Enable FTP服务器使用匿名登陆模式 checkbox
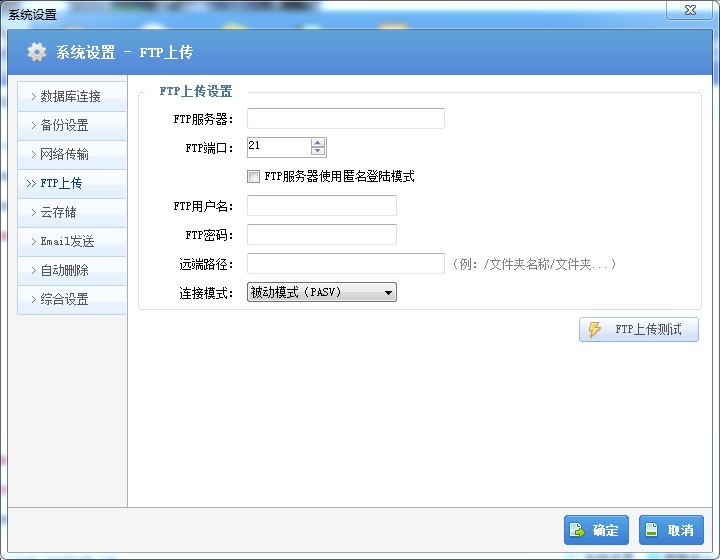The width and height of the screenshot is (720, 560). pos(253,176)
